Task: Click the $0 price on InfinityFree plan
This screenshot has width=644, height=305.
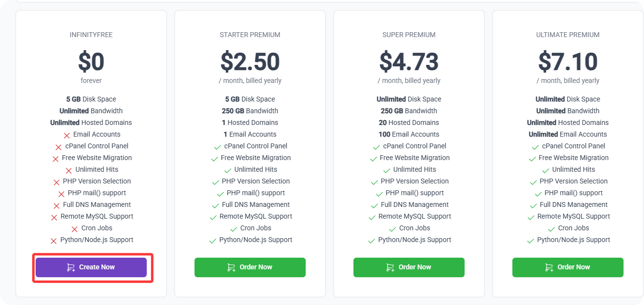Action: click(91, 62)
